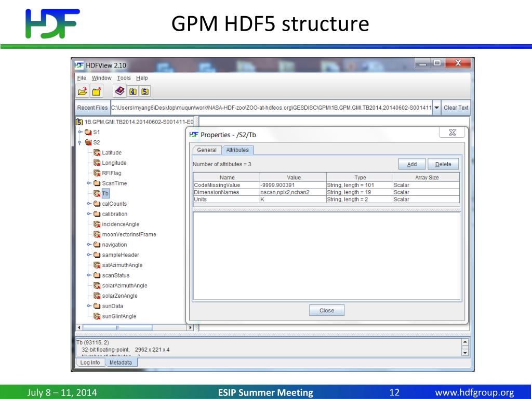
Task: Click the S1 group folder icon
Action: [x=88, y=132]
